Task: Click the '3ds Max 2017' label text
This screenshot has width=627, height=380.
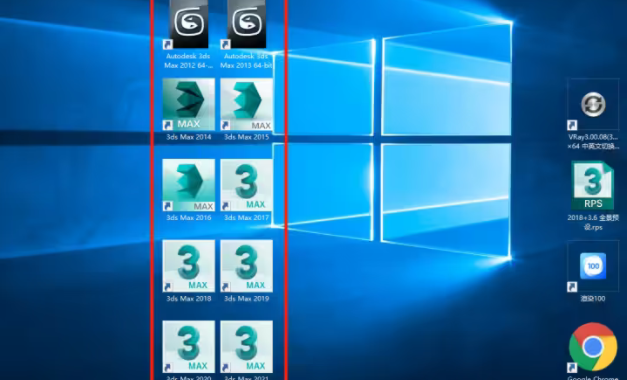Action: (246, 218)
